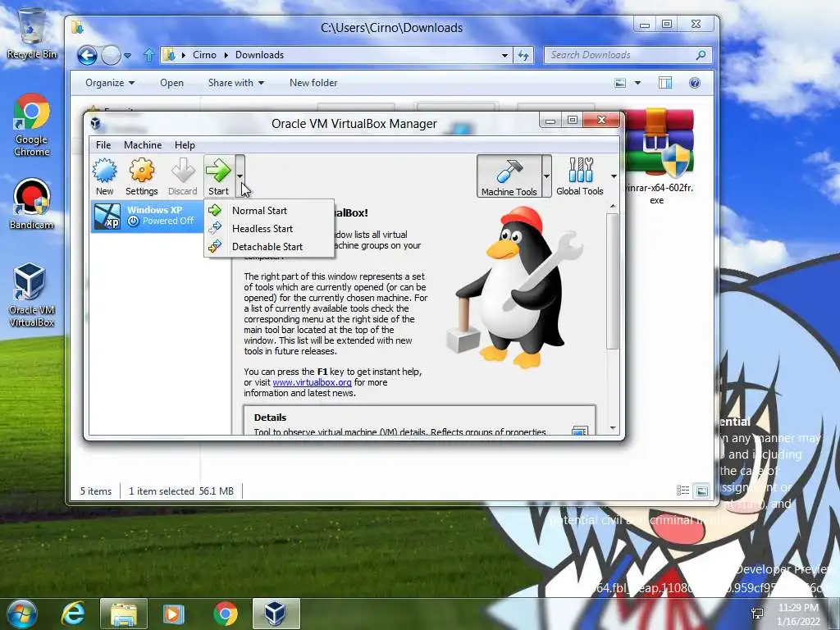Click the File Explorer taskbar icon

[123, 614]
